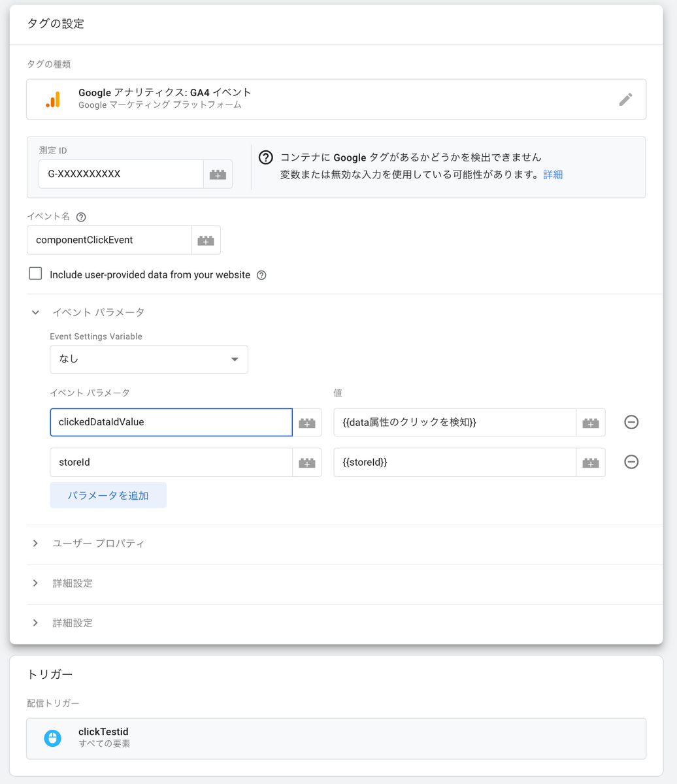Click the help icon next to イベント名
This screenshot has height=784, width=677.
click(x=81, y=217)
